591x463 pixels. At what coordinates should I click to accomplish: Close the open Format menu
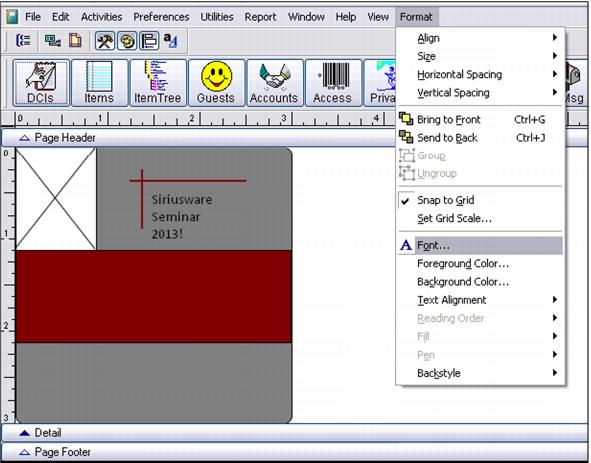(416, 17)
